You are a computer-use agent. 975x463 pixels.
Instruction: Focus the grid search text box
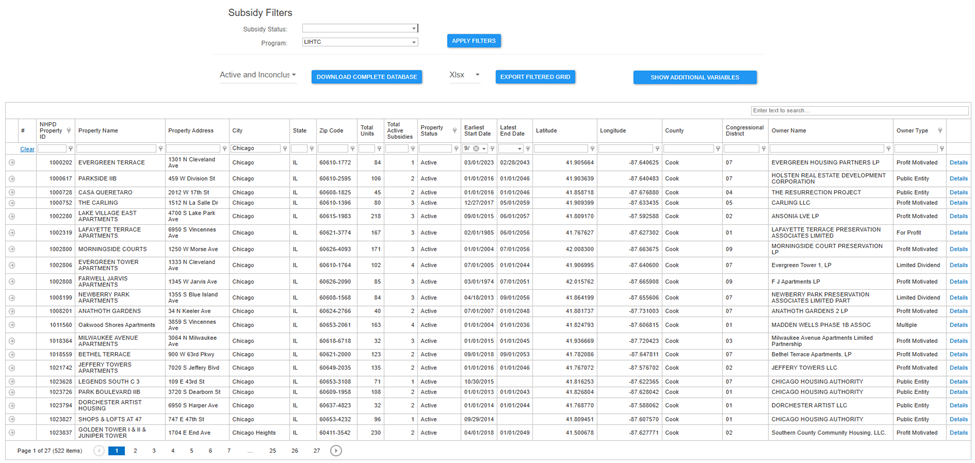pyautogui.click(x=860, y=111)
